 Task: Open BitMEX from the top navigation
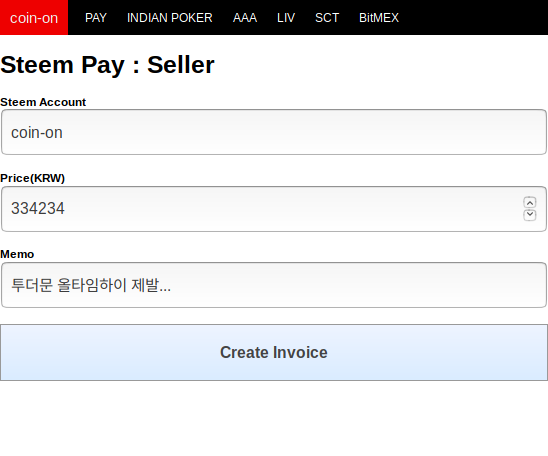[x=379, y=17]
